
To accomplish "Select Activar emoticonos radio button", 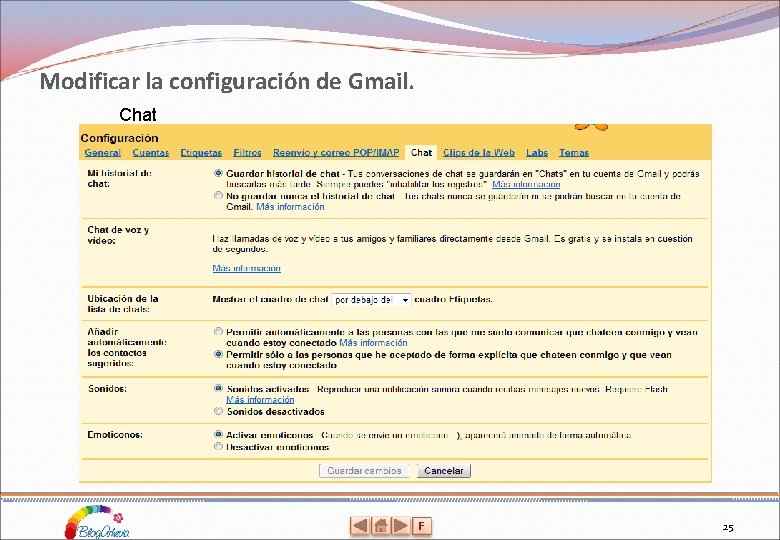I will 218,434.
